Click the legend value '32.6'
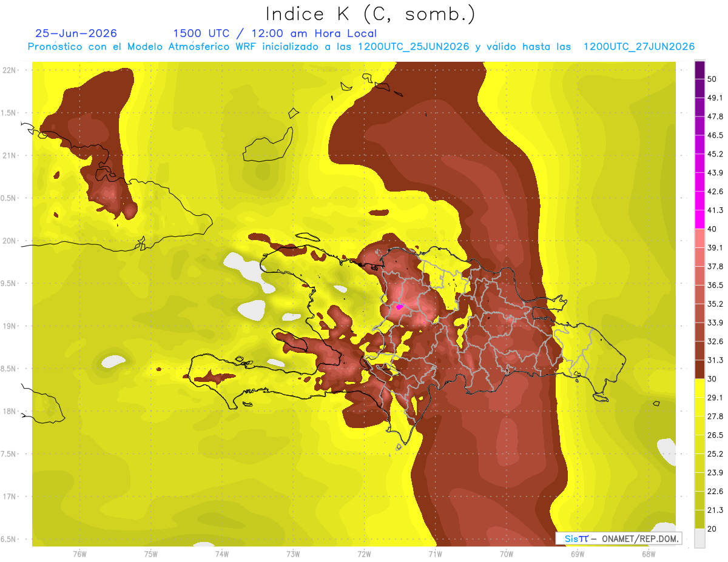 point(715,341)
